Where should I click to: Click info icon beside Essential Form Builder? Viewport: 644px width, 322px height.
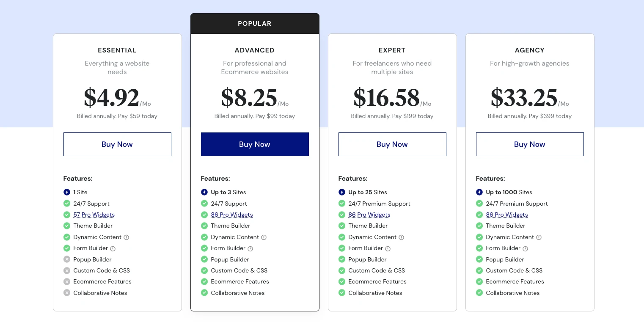tap(113, 249)
